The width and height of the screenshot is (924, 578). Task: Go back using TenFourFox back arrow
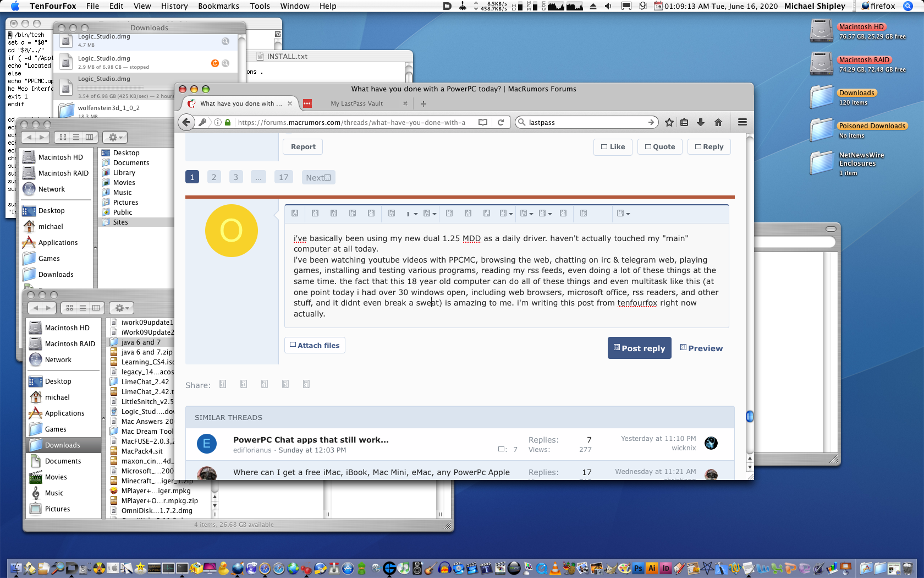(x=186, y=122)
